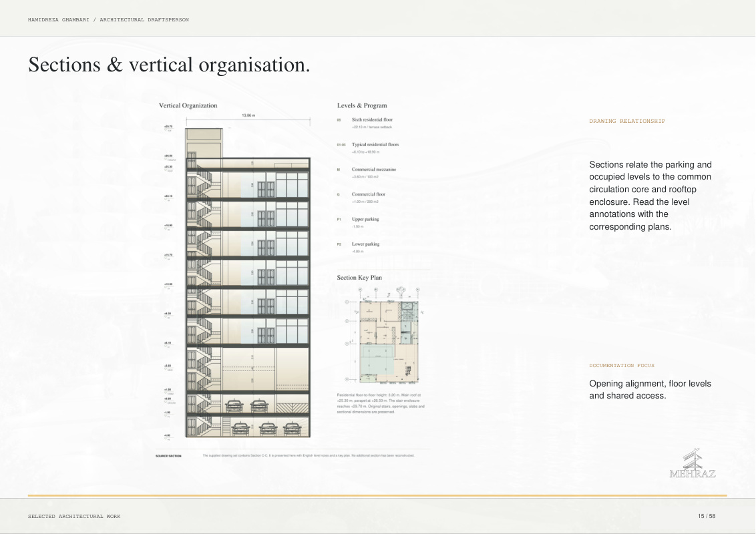Select the "+1.00 m / 200 m2" commercial floor detail

point(365,202)
